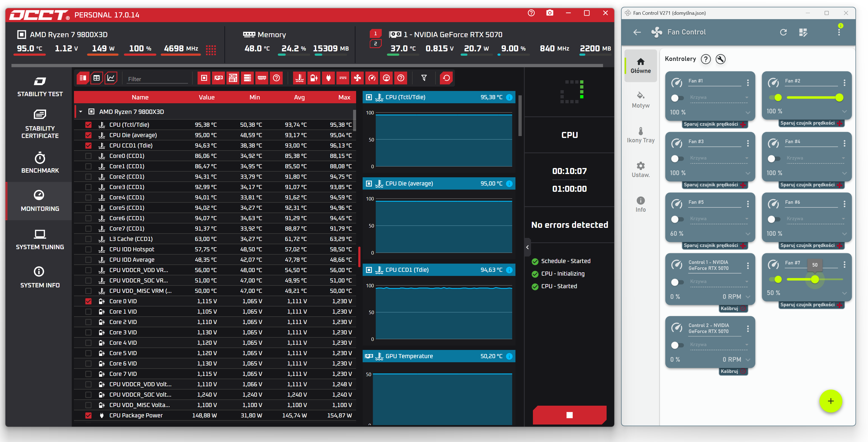Open the Fan #3 Krzywa curve dropdown
Screen dimensions: 868x442
click(x=719, y=158)
